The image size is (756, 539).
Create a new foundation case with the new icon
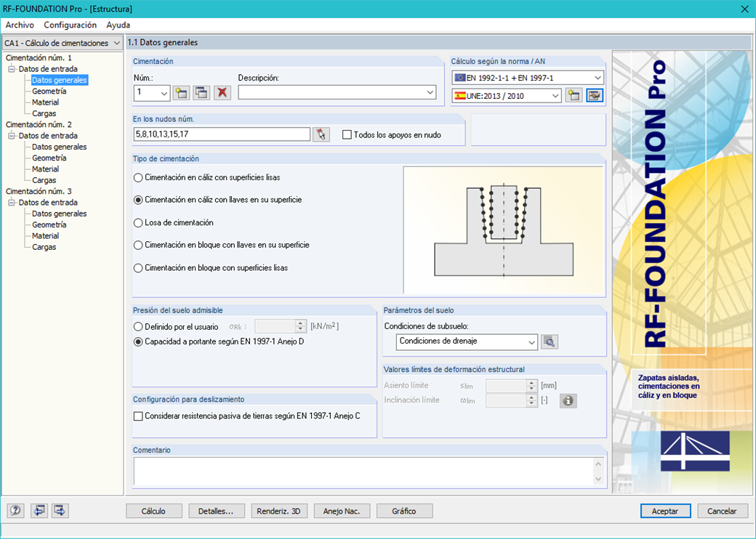pos(180,92)
